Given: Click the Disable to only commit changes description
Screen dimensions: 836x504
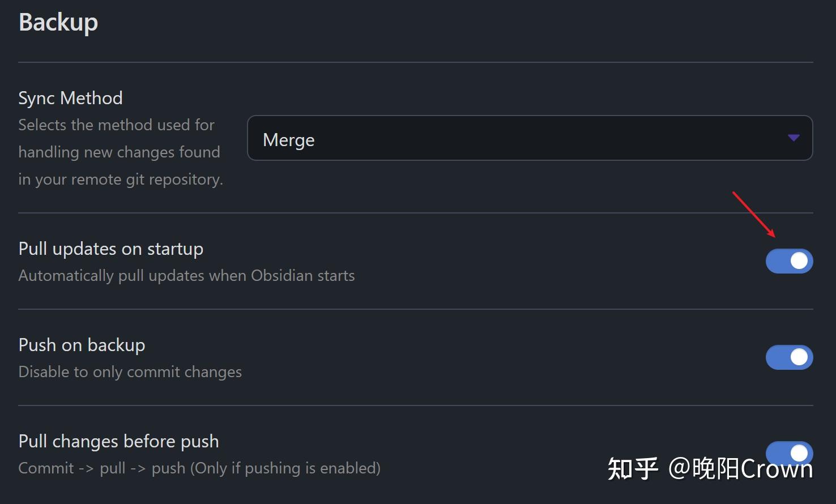Looking at the screenshot, I should [x=130, y=371].
